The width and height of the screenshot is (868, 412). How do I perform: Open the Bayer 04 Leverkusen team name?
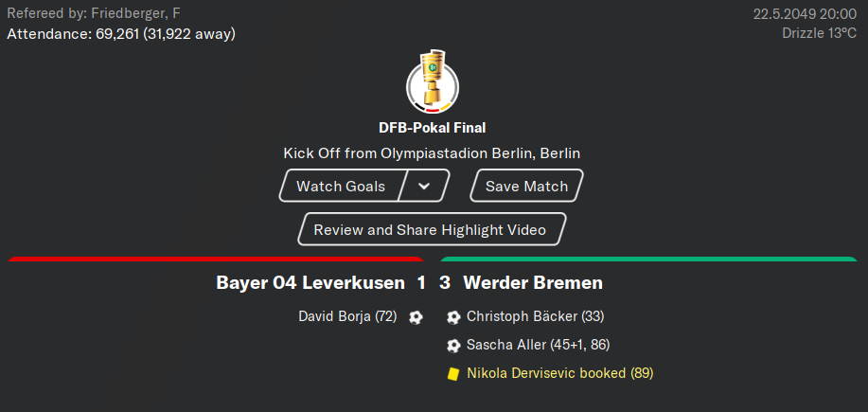coord(310,283)
